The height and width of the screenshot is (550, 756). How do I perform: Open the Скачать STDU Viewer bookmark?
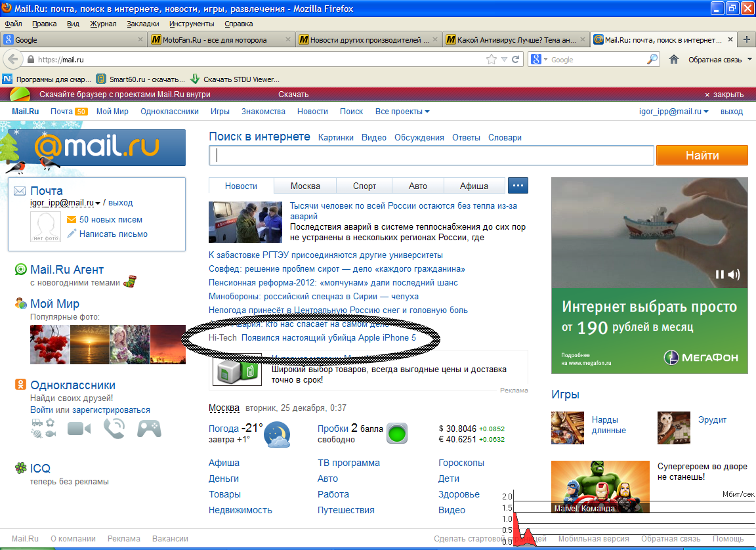click(235, 79)
